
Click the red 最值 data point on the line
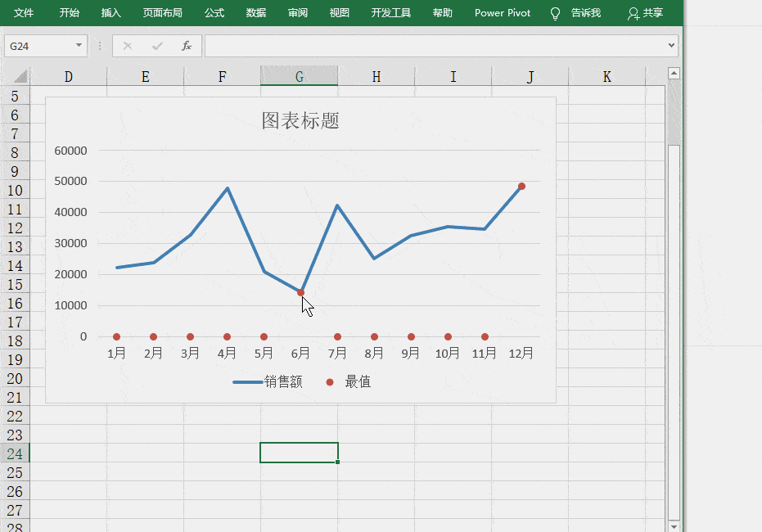click(x=300, y=291)
